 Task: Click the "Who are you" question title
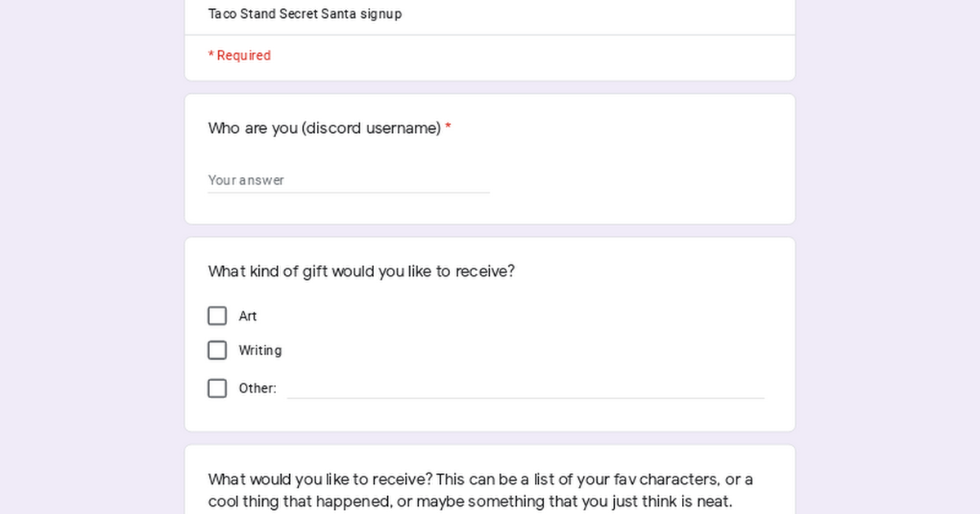coord(324,128)
